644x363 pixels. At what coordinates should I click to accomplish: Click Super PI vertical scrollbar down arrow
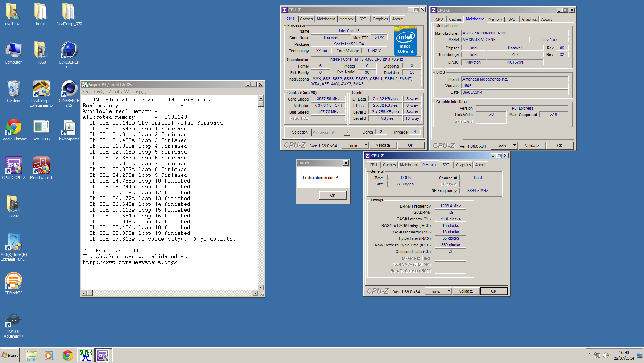[x=261, y=287]
